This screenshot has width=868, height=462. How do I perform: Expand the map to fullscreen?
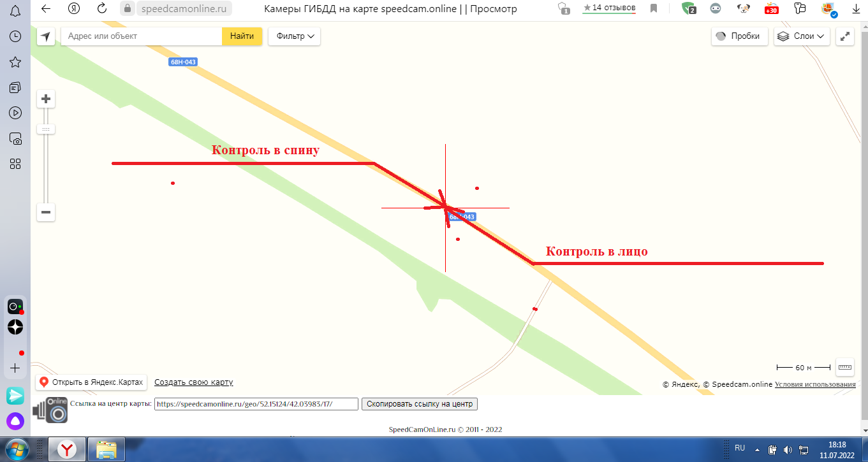point(845,37)
